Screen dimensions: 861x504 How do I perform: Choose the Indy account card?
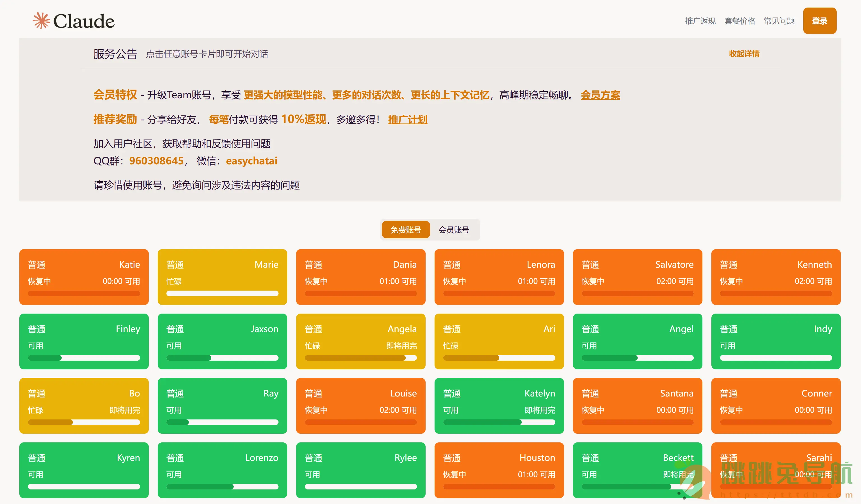(x=776, y=342)
